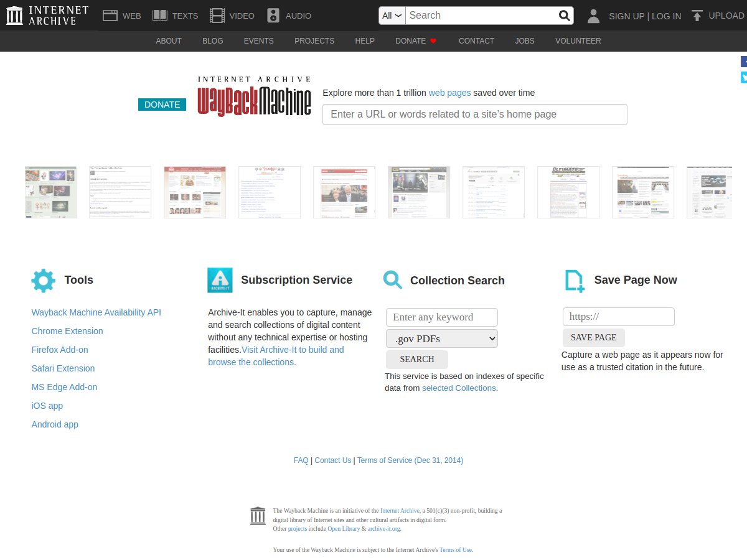Click the user avatar icon
Viewport: 747px width, 560px height.
pos(593,16)
